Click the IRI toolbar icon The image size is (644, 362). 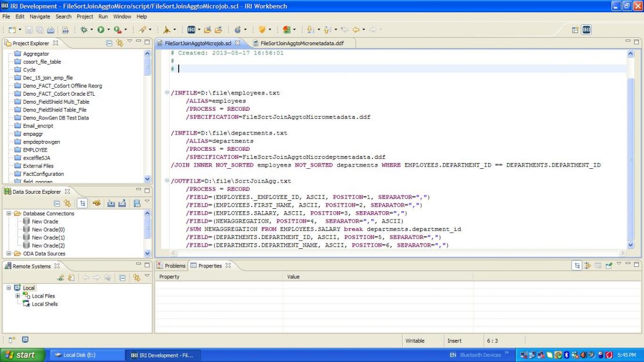pyautogui.click(x=191, y=30)
